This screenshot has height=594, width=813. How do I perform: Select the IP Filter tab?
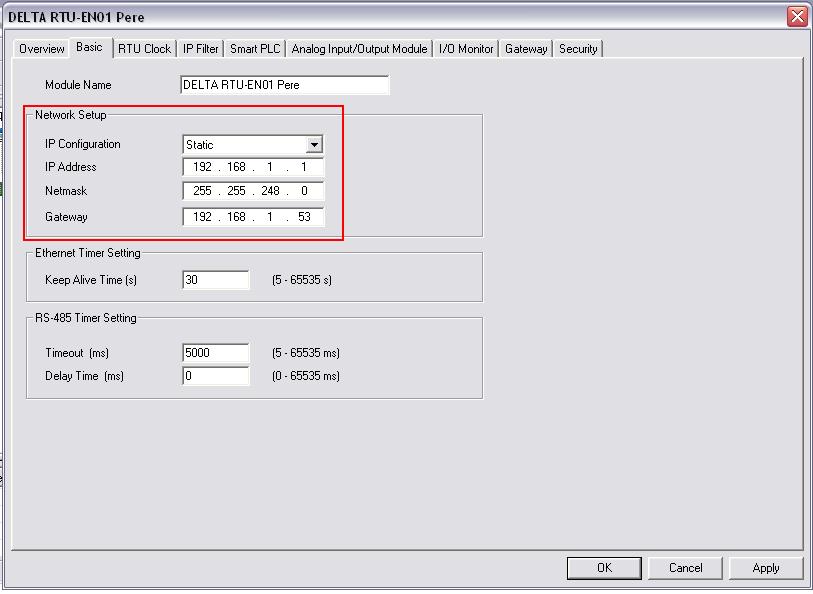tap(200, 49)
